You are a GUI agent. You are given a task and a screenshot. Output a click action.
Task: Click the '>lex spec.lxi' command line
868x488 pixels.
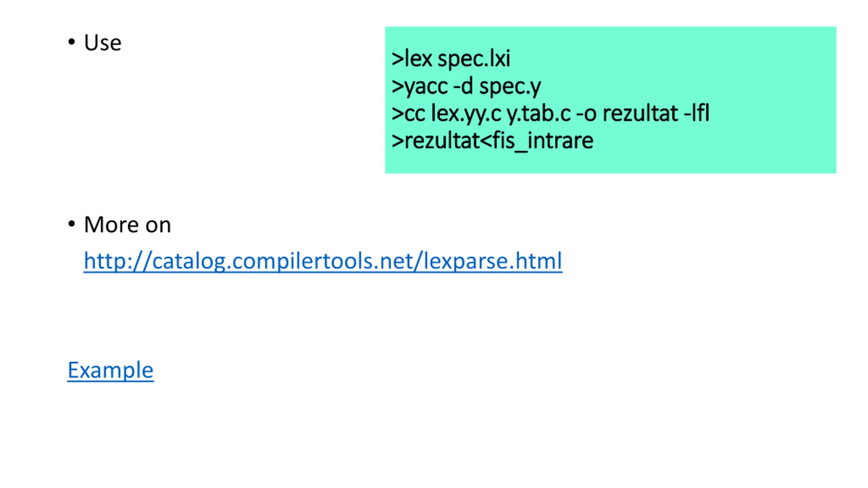coord(450,59)
